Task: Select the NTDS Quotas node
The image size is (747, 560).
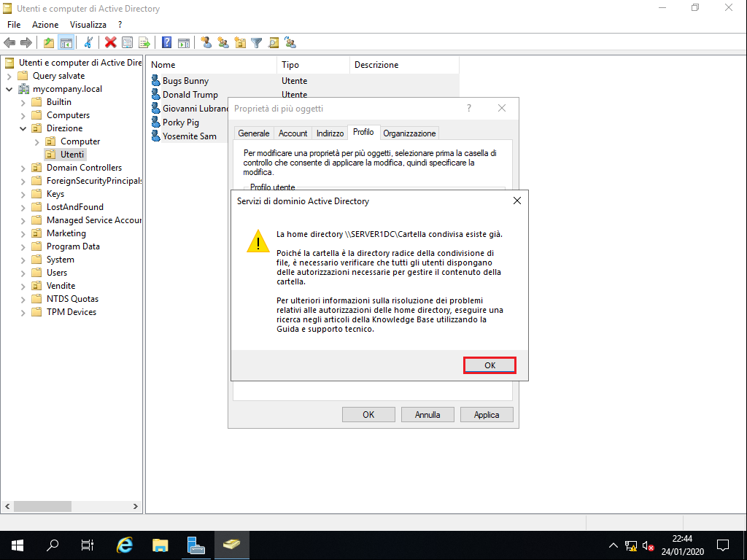Action: pyautogui.click(x=72, y=299)
